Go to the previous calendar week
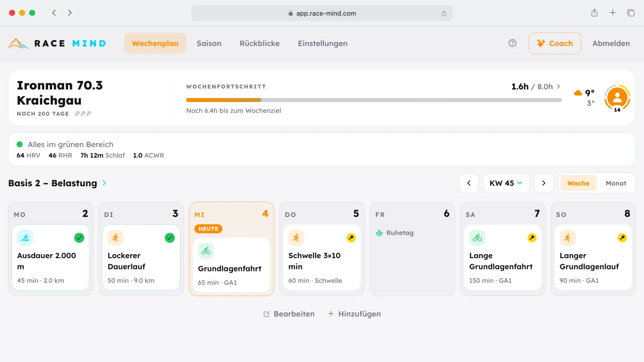 click(x=469, y=183)
